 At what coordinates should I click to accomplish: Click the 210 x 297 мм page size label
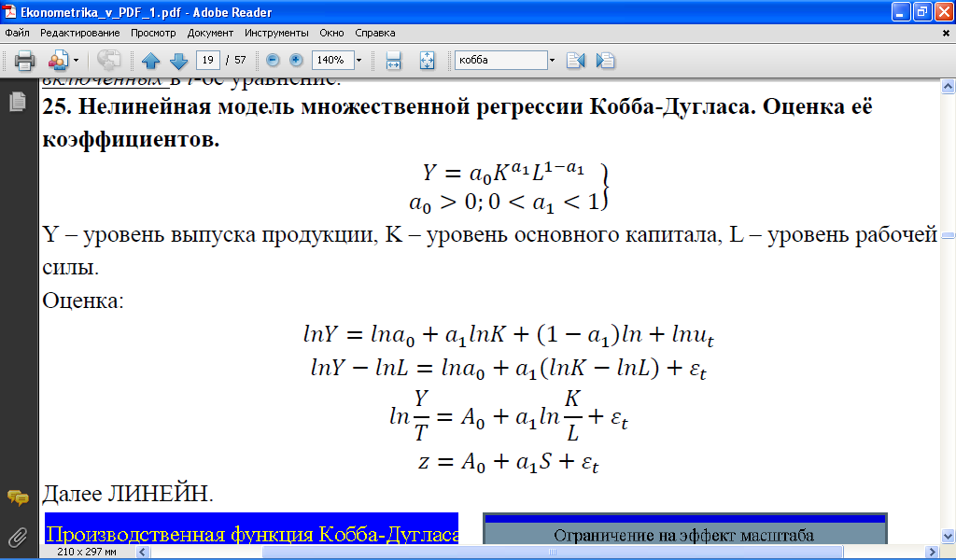[x=87, y=553]
